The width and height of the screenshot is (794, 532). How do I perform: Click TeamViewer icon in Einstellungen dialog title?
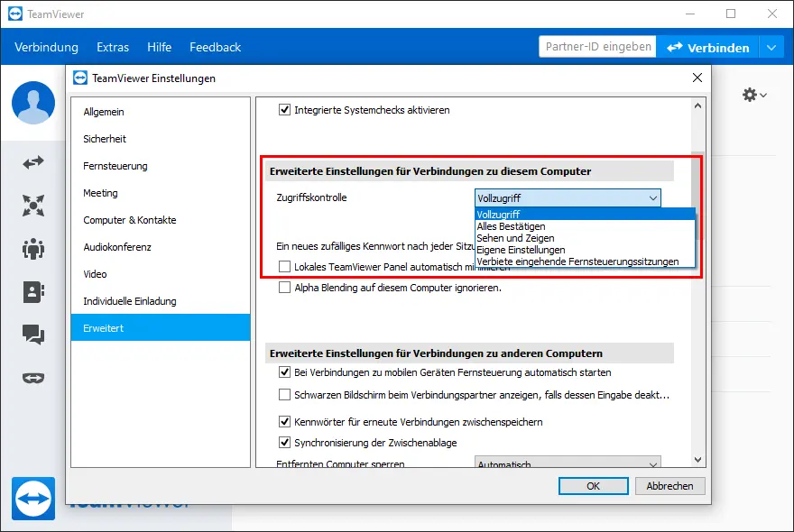[x=80, y=78]
